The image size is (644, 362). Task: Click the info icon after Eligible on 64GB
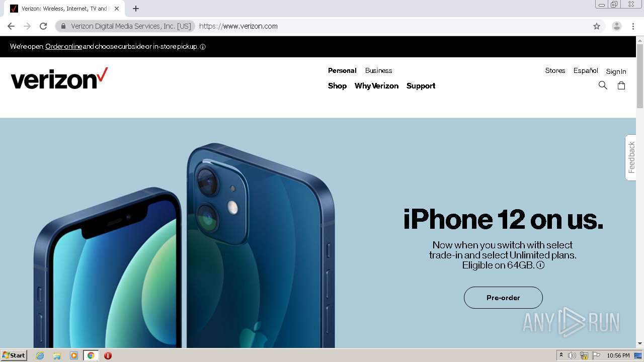coord(540,265)
